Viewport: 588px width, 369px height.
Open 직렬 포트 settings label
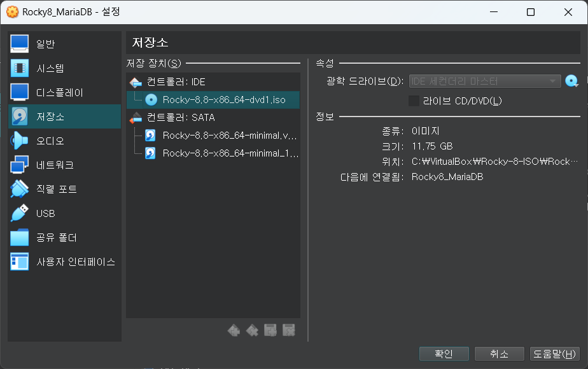[x=57, y=189]
